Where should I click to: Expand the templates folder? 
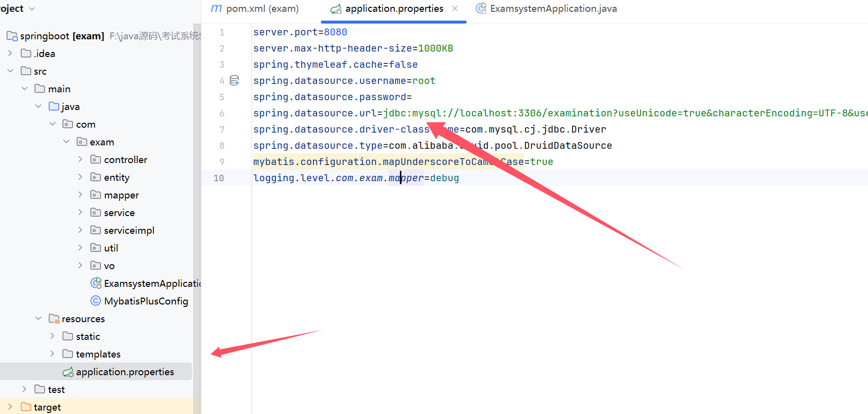(53, 354)
